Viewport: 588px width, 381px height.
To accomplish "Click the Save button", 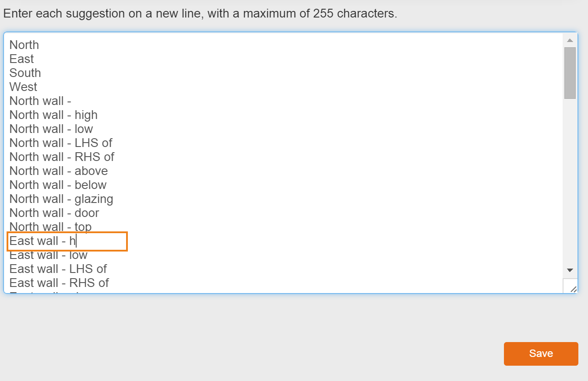I will pos(541,353).
